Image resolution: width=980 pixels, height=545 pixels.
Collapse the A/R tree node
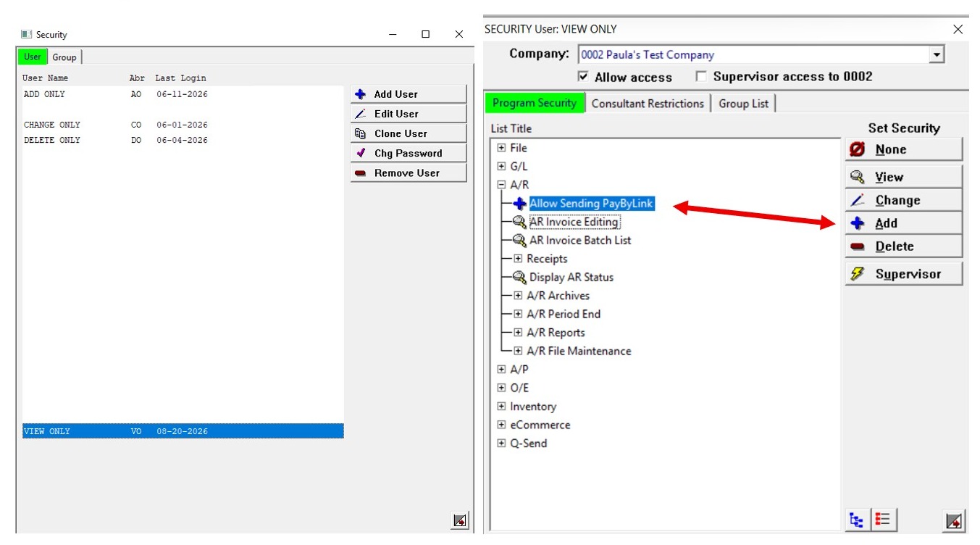501,185
